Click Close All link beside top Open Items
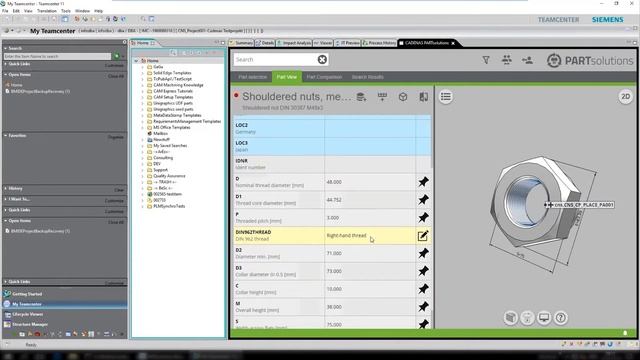640x360 pixels. (x=116, y=76)
